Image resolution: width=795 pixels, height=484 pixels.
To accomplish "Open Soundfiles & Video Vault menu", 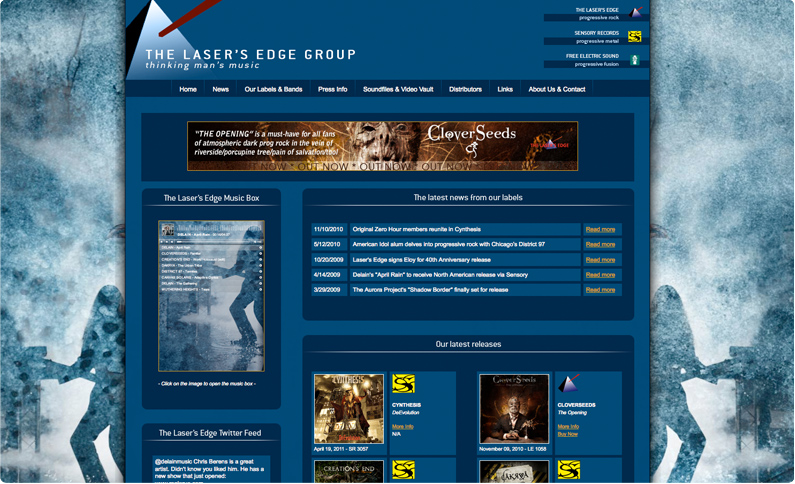I will coord(398,89).
